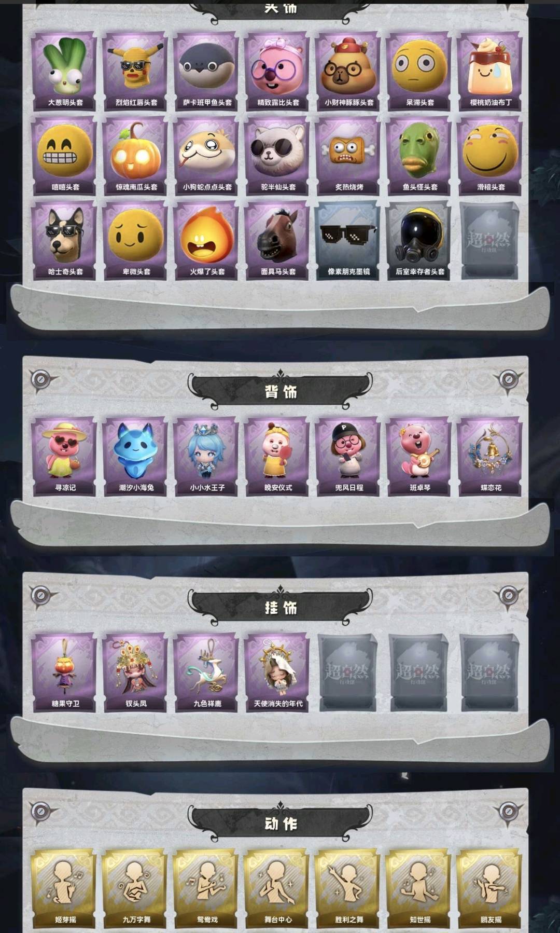Viewport: 560px width, 933px height.
Task: Pick the 火爆了头套 flame headgear
Action: click(206, 240)
